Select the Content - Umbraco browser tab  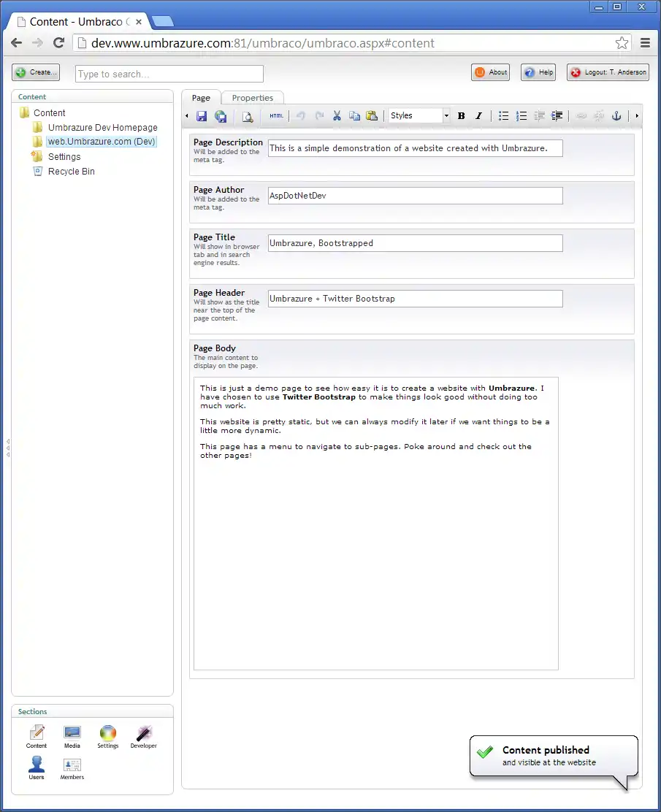click(79, 22)
